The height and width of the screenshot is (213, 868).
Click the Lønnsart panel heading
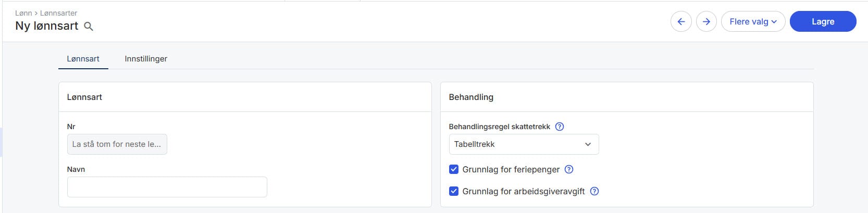(84, 97)
